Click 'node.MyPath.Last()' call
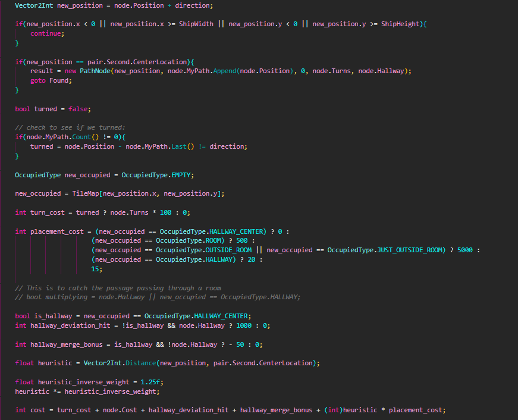 (159, 146)
